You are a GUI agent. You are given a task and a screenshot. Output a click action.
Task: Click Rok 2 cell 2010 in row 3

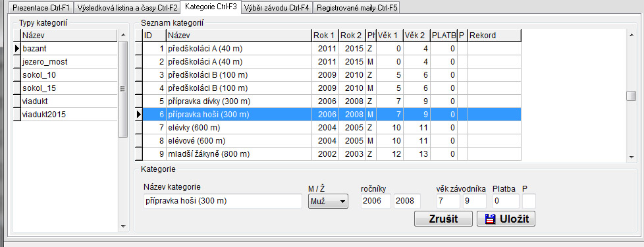[352, 75]
